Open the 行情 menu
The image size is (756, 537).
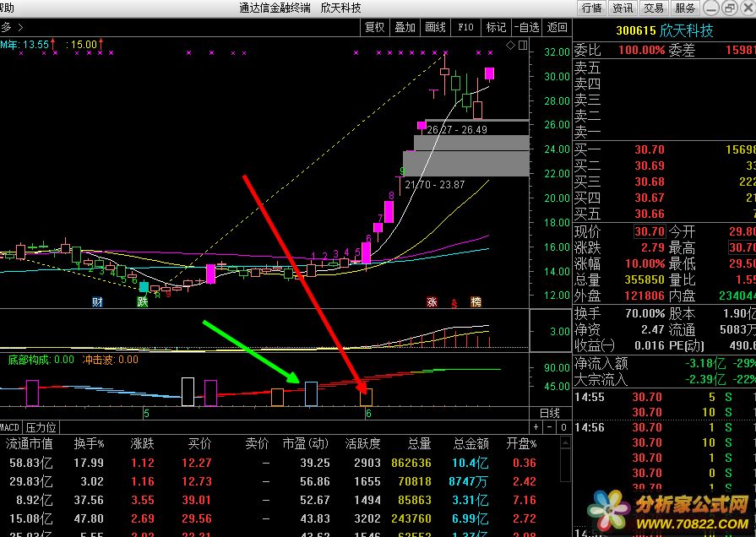591,8
